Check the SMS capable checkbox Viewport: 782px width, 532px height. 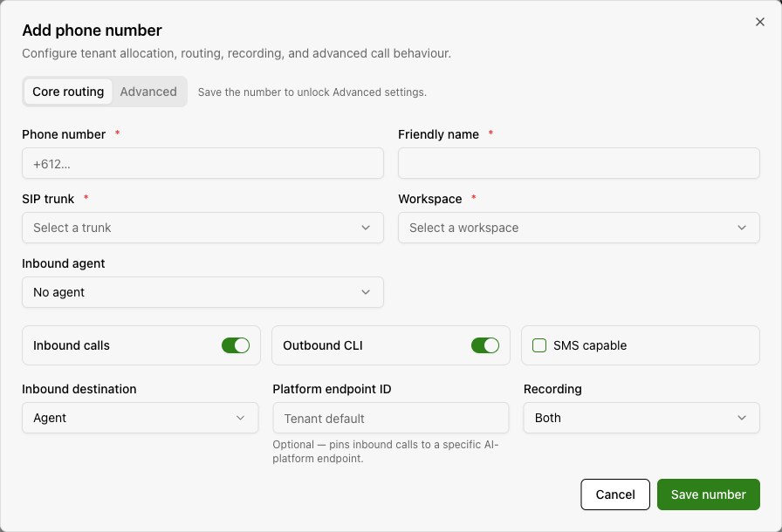[539, 345]
